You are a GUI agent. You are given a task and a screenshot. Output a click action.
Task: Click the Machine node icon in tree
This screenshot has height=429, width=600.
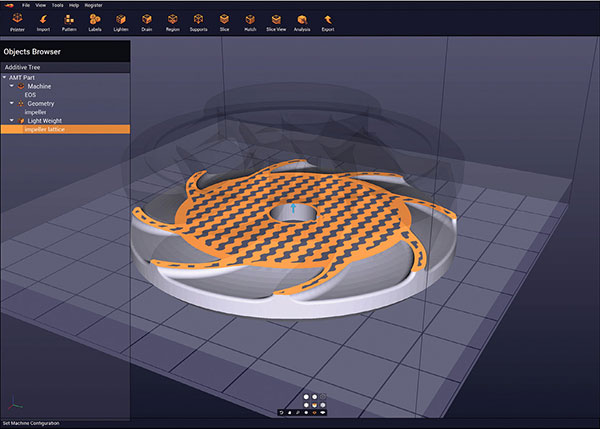[21, 86]
